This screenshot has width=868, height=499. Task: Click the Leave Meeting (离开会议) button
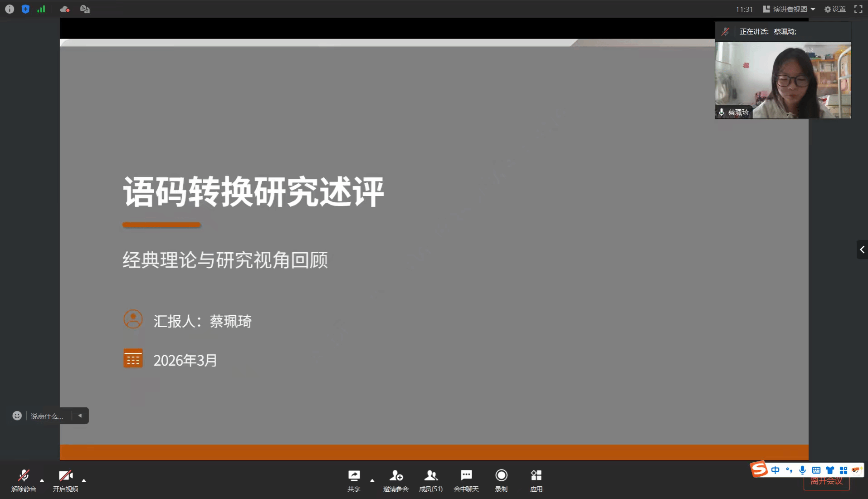826,483
